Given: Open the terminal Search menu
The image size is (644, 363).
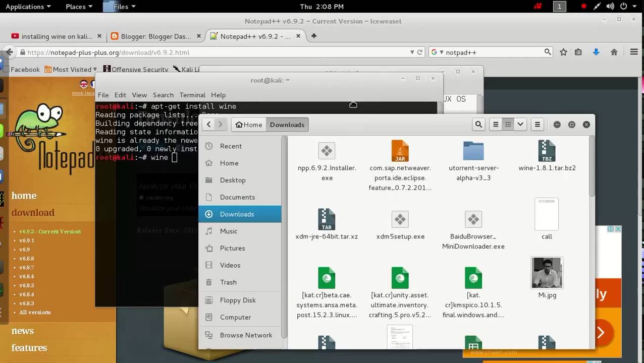Looking at the screenshot, I should point(163,95).
